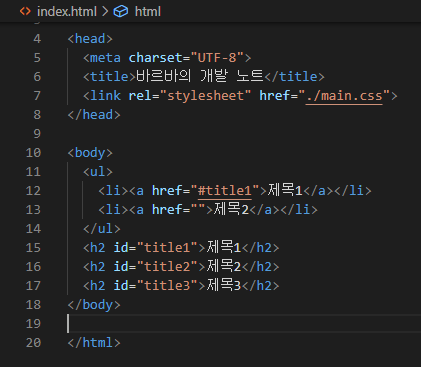The width and height of the screenshot is (421, 367).
Task: Click the meta tag name
Action: [x=105, y=58]
